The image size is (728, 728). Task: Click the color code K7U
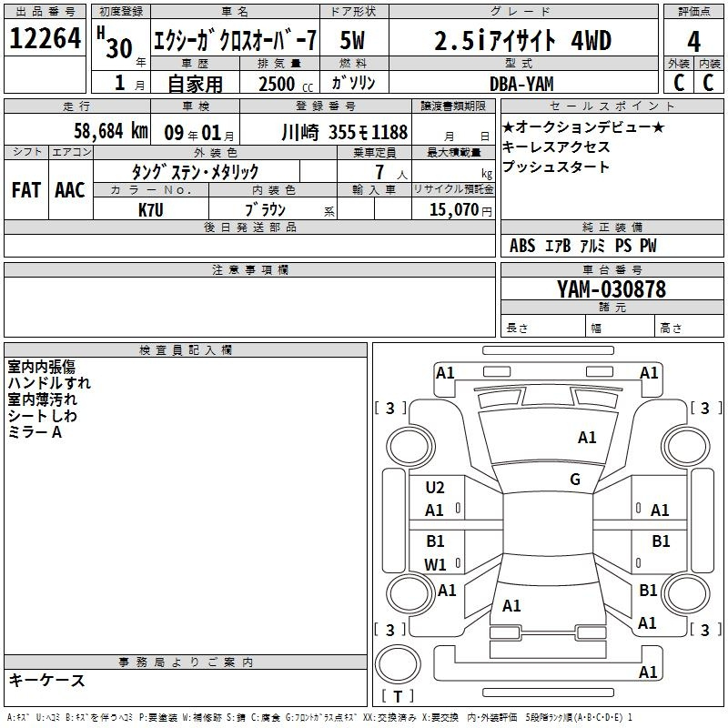coord(151,209)
